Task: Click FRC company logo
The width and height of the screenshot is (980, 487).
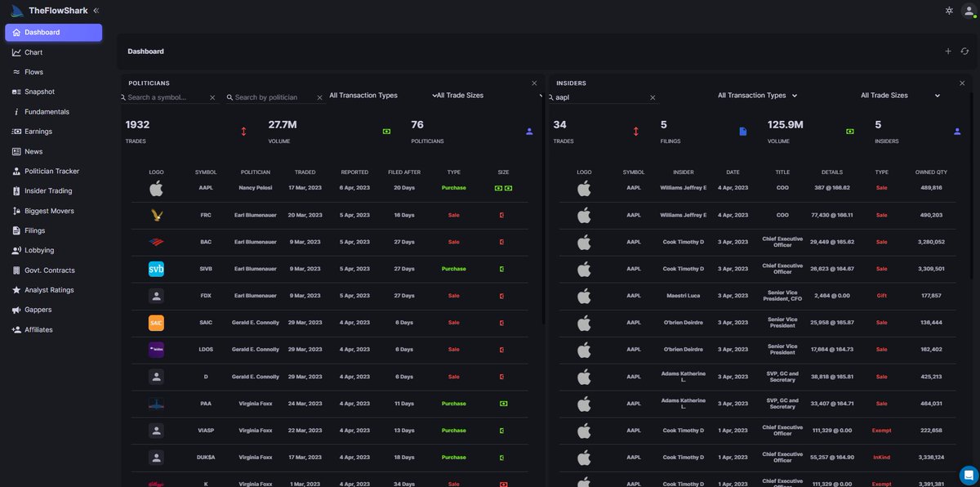Action: pyautogui.click(x=156, y=215)
